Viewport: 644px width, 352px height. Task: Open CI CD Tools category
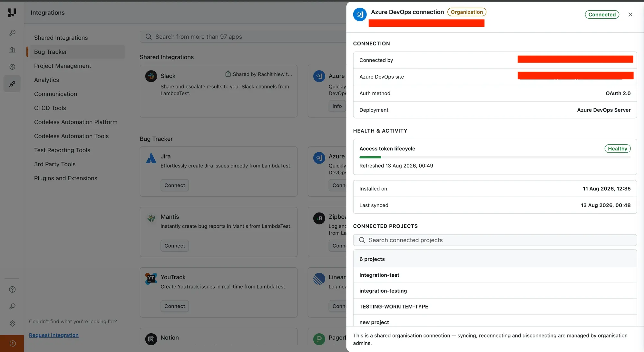50,108
